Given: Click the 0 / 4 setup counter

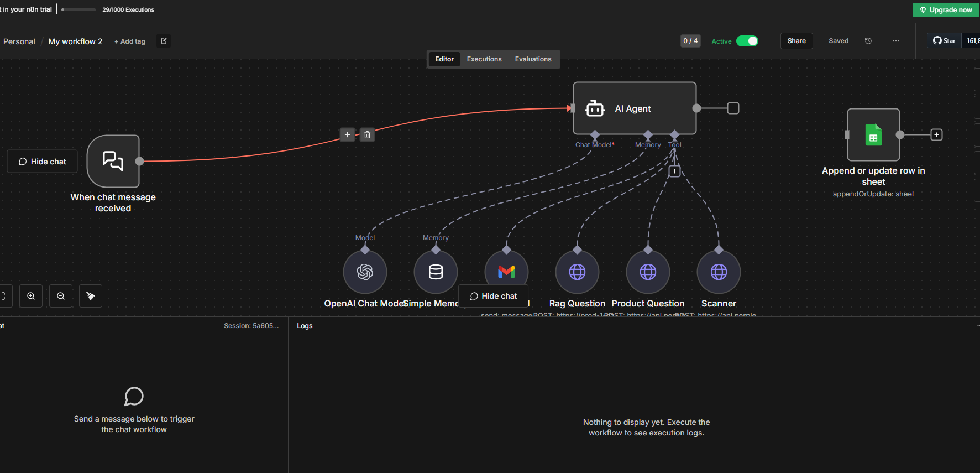Looking at the screenshot, I should tap(690, 41).
